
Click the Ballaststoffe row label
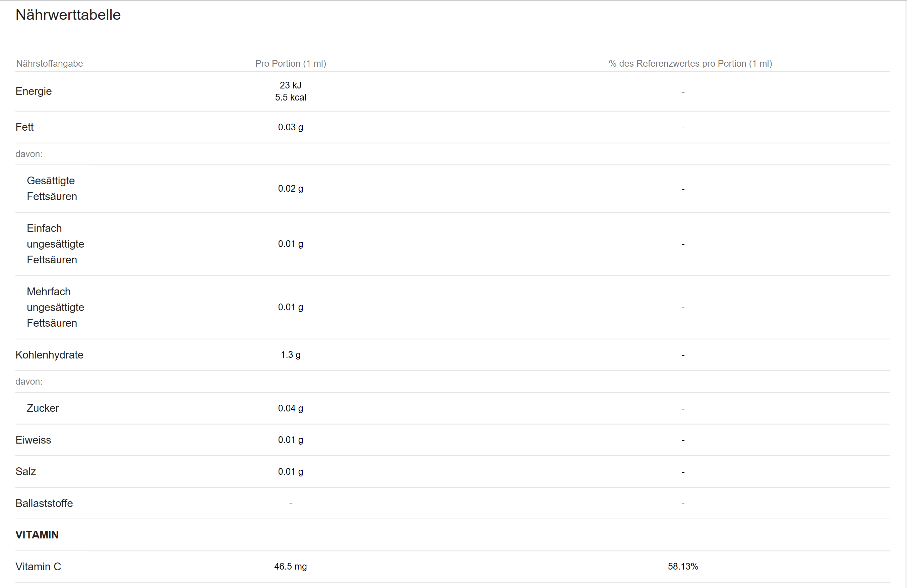click(x=44, y=504)
